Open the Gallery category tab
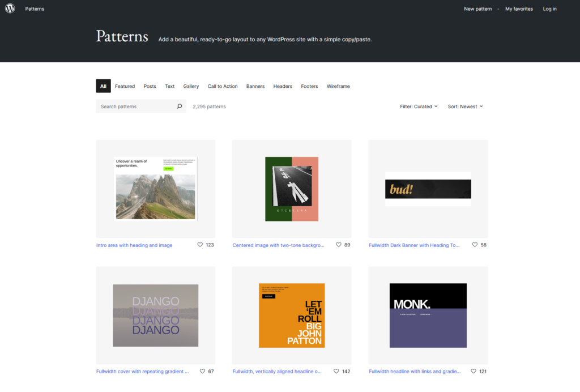This screenshot has height=392, width=580. [x=191, y=86]
